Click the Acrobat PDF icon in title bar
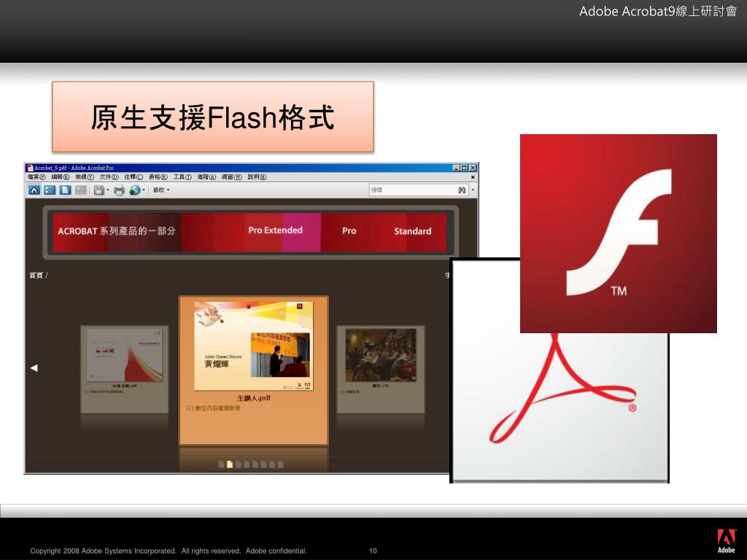This screenshot has width=747, height=560. click(30, 168)
